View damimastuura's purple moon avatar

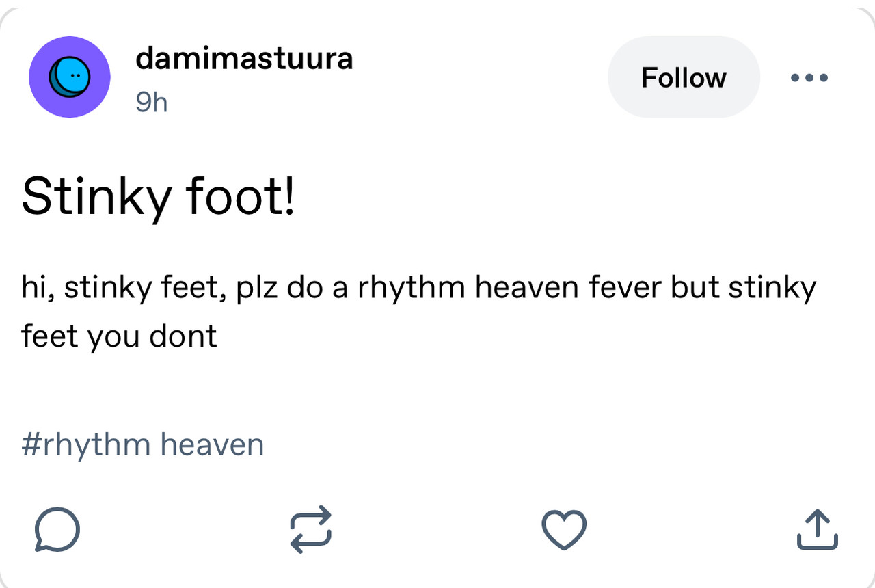(70, 77)
